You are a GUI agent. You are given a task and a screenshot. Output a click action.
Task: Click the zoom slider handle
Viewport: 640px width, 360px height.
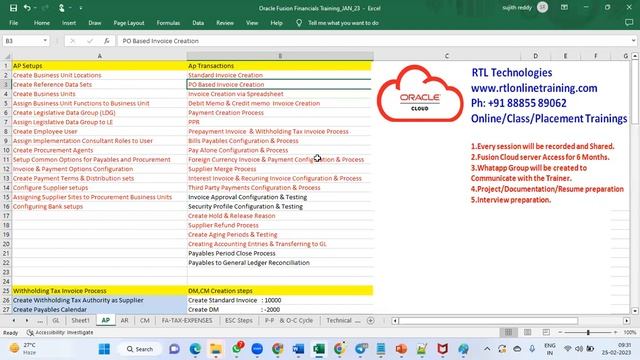[x=588, y=333]
